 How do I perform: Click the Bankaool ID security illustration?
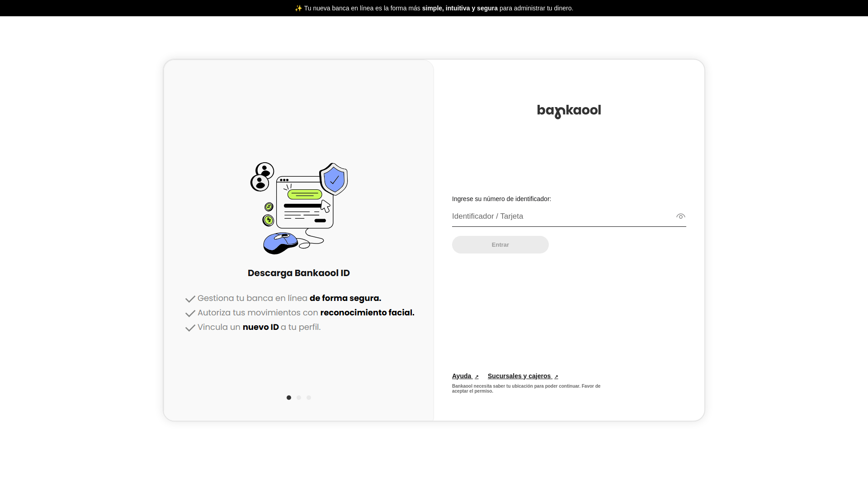(299, 208)
